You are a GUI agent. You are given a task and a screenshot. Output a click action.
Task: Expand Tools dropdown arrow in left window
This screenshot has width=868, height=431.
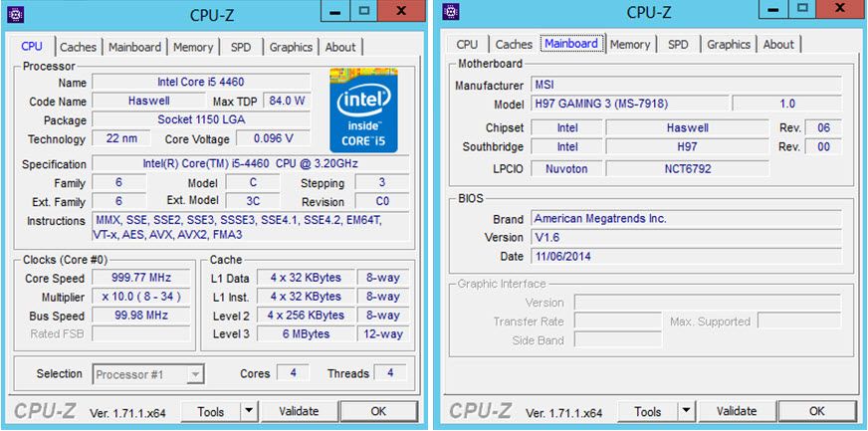[x=249, y=411]
